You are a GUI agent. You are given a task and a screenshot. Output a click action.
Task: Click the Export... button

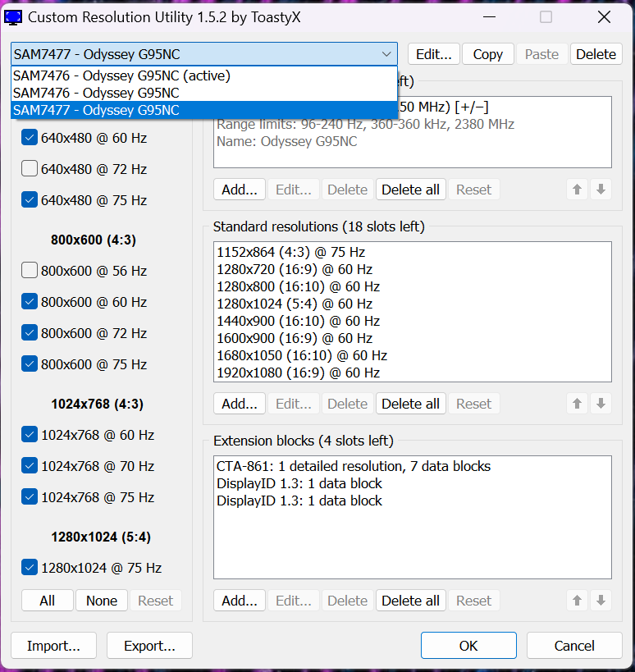click(x=149, y=646)
